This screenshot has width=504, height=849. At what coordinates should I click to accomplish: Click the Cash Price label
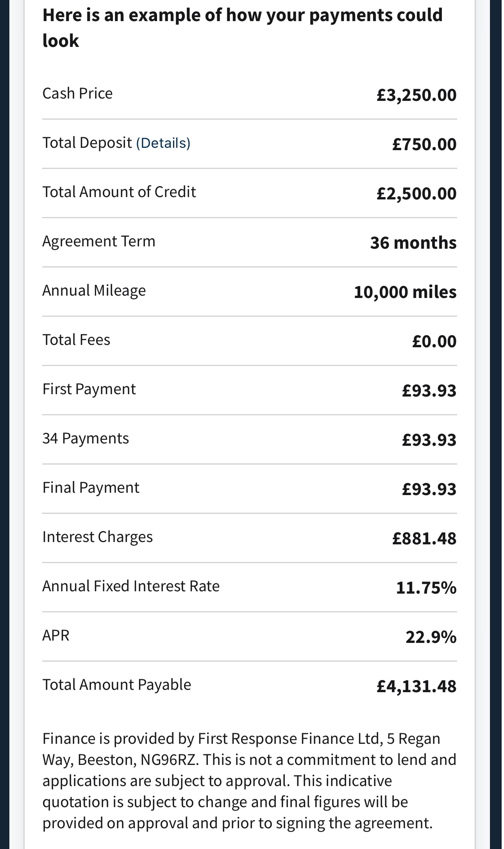pyautogui.click(x=77, y=93)
